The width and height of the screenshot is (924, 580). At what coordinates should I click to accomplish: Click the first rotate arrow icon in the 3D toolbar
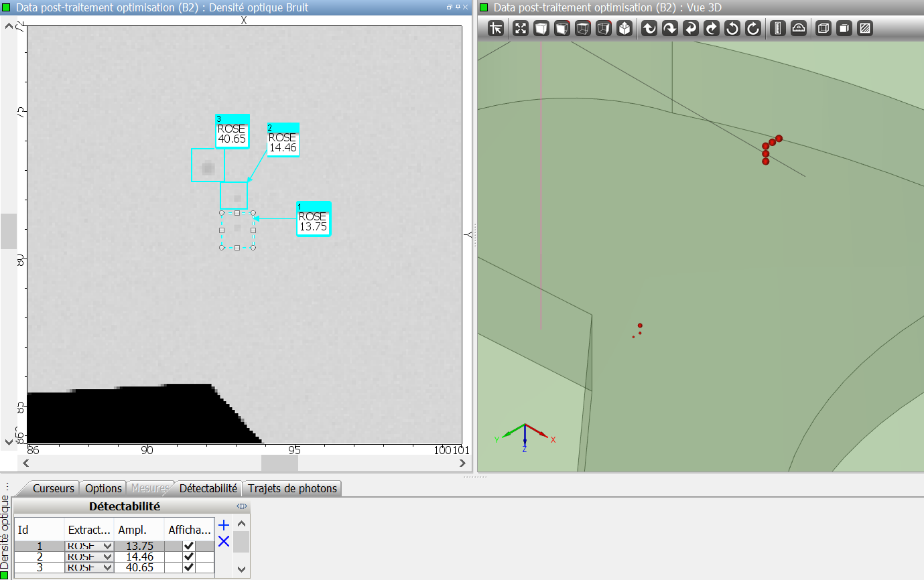pyautogui.click(x=649, y=29)
